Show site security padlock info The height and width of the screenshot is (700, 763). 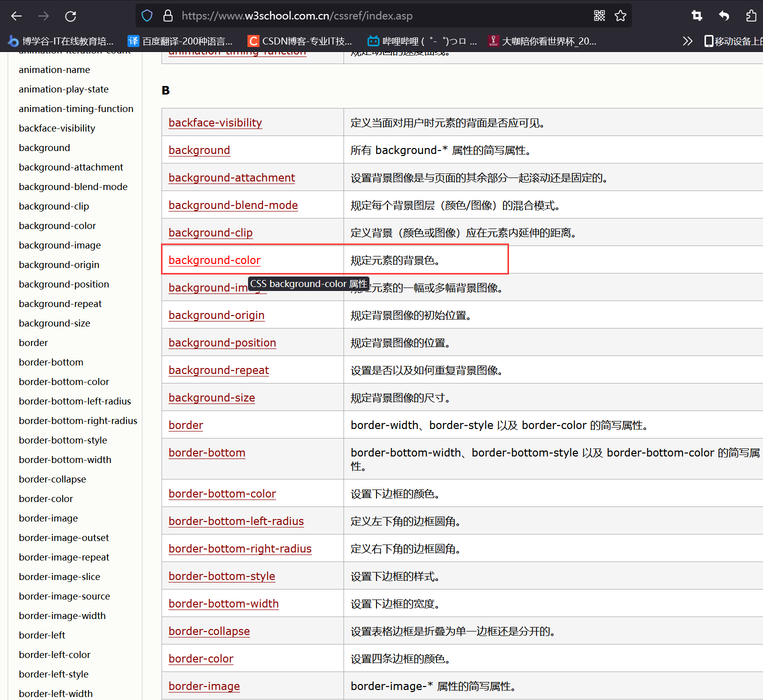coord(168,16)
